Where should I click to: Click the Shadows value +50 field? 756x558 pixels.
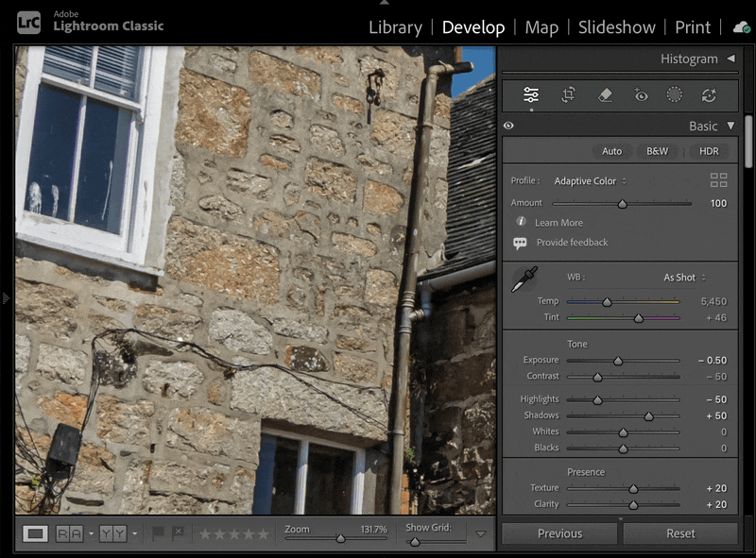click(x=716, y=415)
